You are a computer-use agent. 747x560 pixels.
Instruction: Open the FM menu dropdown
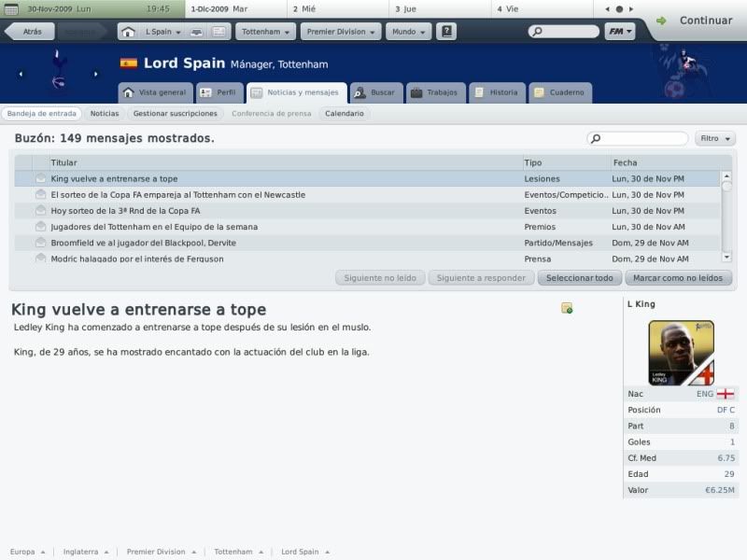pyautogui.click(x=620, y=32)
